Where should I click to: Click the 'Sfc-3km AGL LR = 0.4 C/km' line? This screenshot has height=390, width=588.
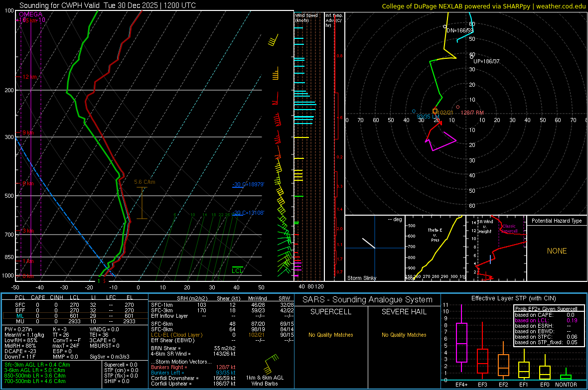pos(37,365)
